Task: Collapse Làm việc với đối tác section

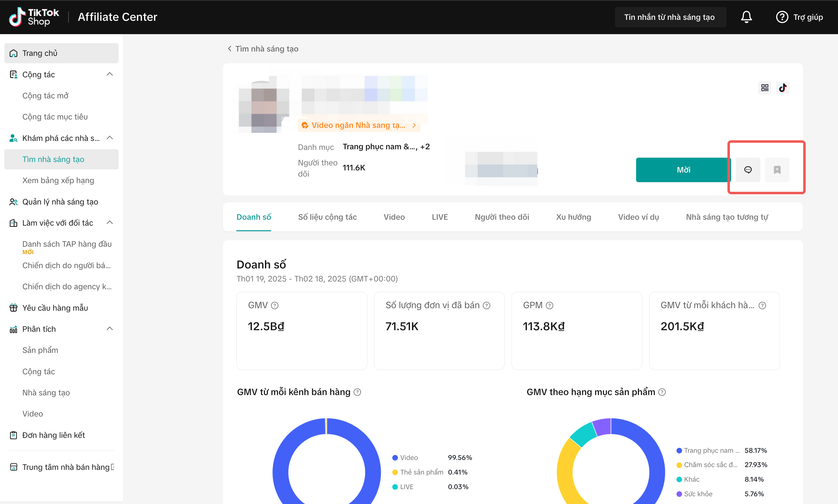Action: pyautogui.click(x=109, y=223)
